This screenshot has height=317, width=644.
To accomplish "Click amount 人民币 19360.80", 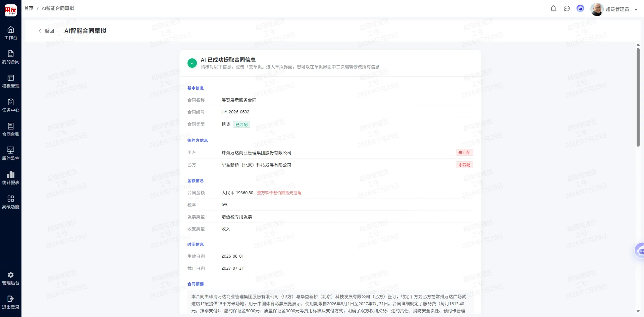I will coord(237,193).
